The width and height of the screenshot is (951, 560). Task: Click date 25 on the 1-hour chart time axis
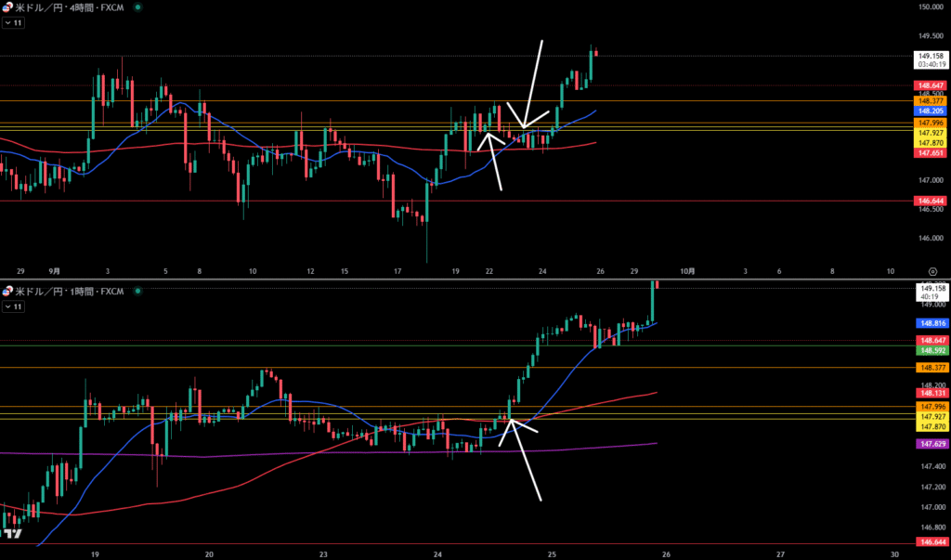click(552, 553)
